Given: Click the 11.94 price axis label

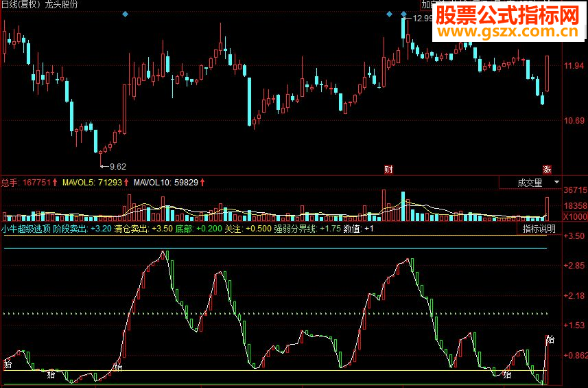Looking at the screenshot, I should [x=574, y=66].
